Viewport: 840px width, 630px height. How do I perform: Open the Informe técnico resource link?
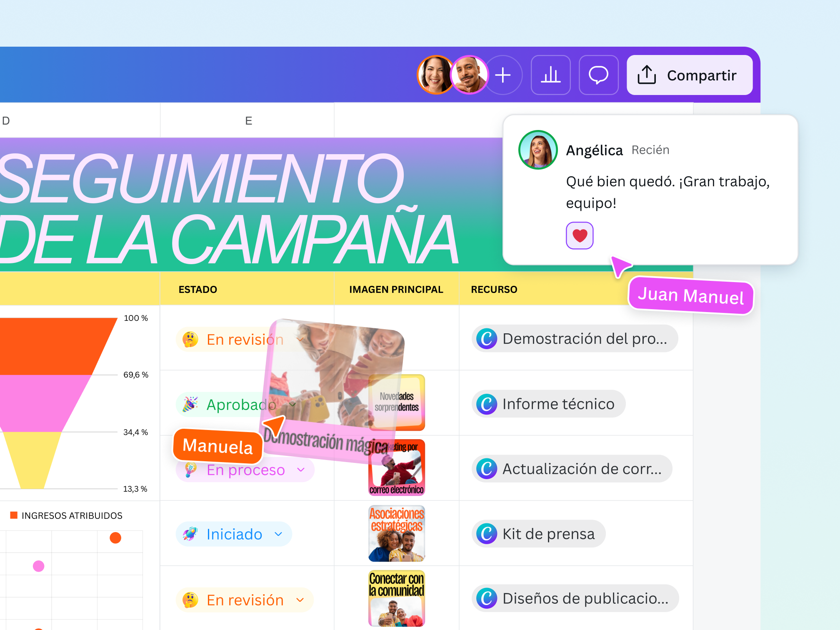click(558, 404)
